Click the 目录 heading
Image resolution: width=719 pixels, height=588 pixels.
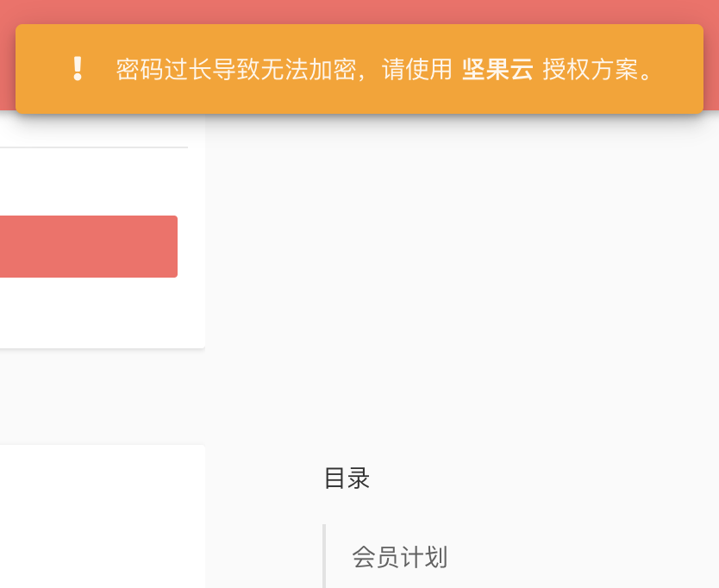click(x=345, y=479)
